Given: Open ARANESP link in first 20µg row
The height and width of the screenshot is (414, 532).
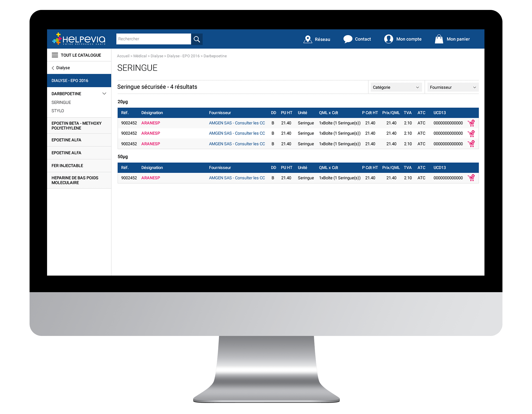Looking at the screenshot, I should 151,123.
